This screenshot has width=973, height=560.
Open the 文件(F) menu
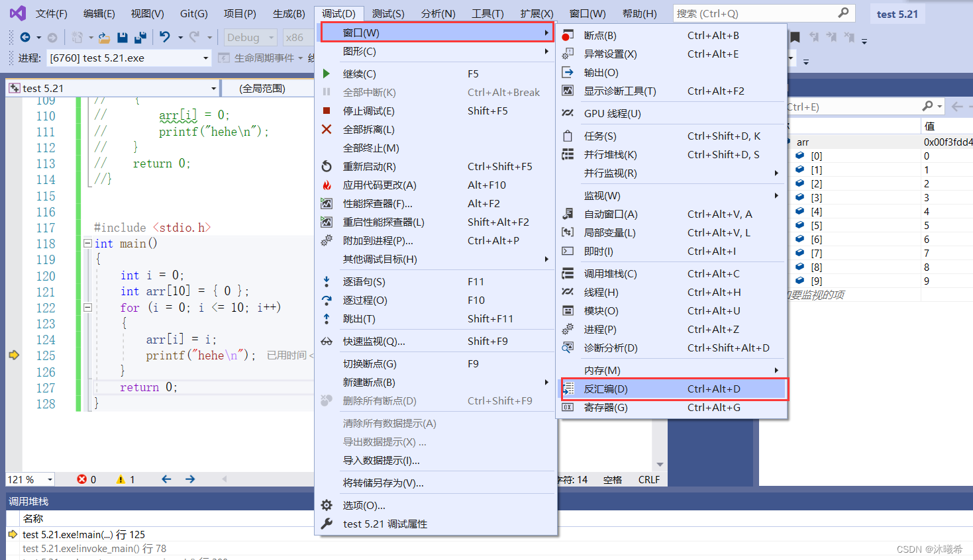pos(51,13)
